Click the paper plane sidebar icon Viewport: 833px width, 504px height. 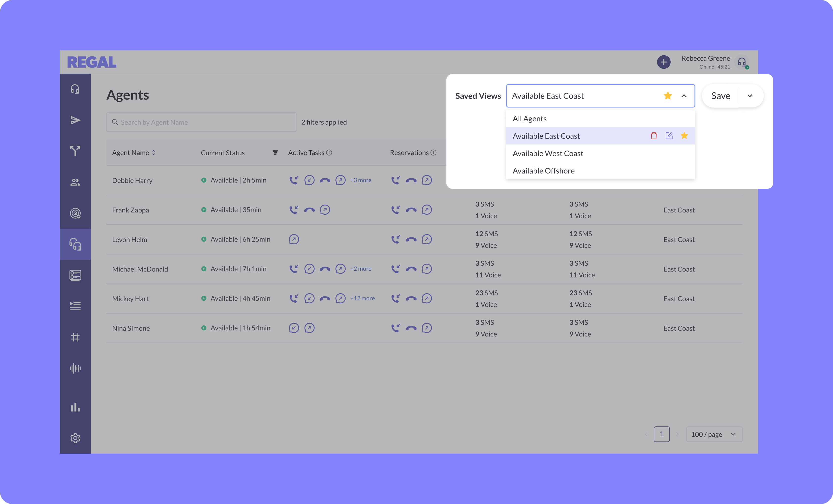(75, 120)
